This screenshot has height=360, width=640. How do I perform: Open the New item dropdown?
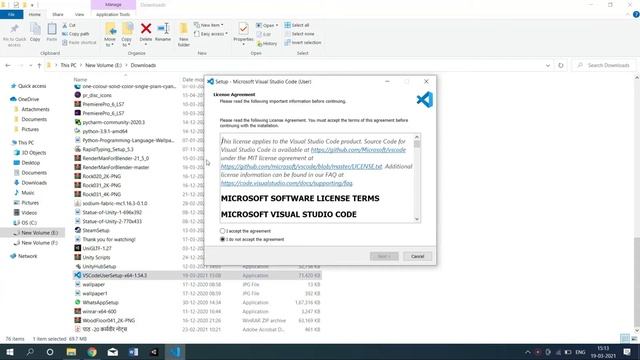209,25
